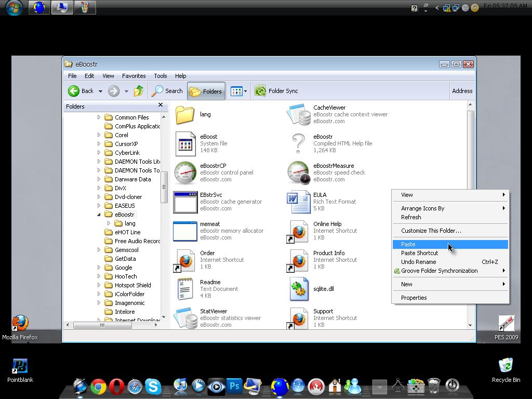Click Refresh in the context menu
532x399 pixels.
450,217
